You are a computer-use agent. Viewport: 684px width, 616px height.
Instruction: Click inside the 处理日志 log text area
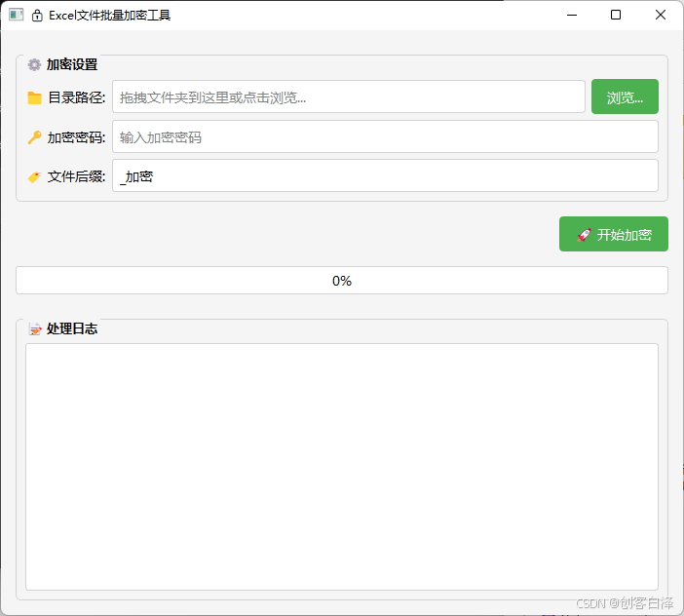pos(342,467)
